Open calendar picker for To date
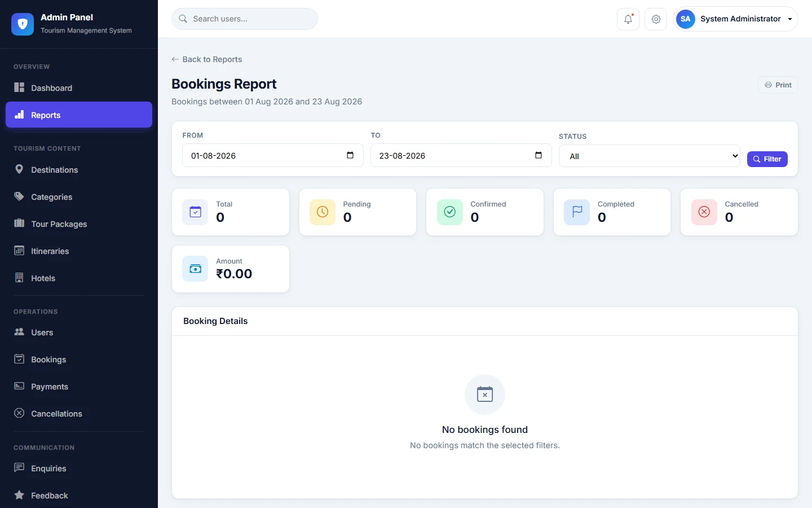The image size is (812, 508). click(539, 155)
